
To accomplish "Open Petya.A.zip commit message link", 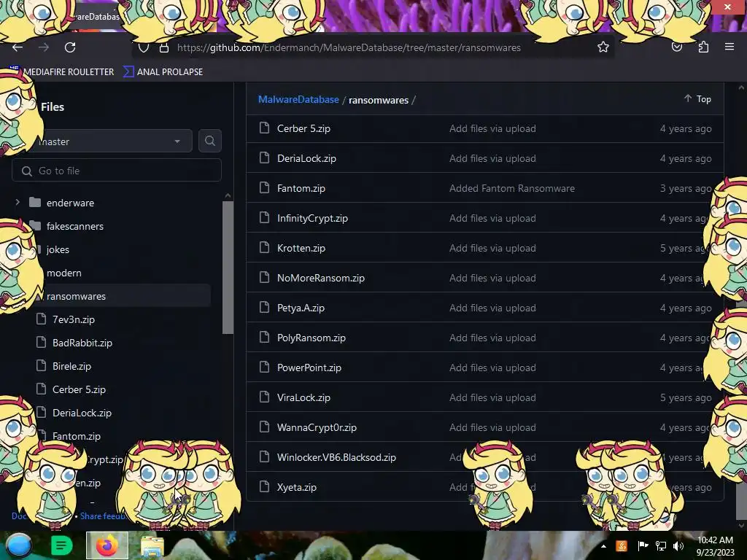I will pyautogui.click(x=492, y=308).
